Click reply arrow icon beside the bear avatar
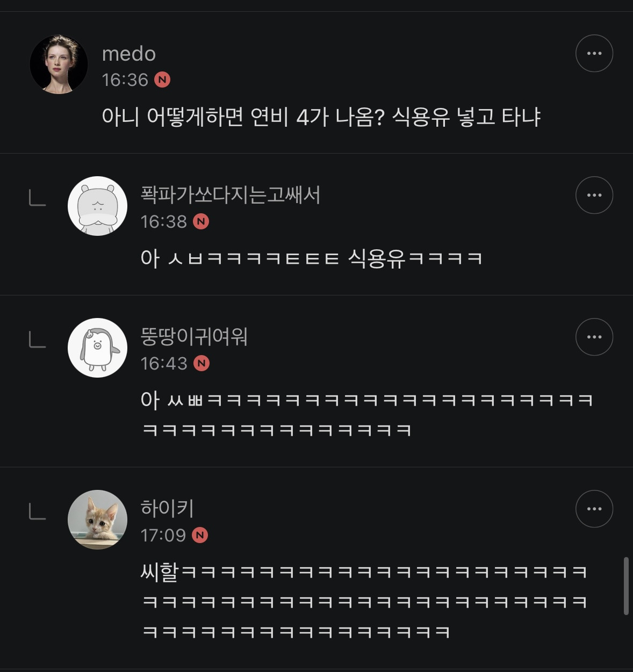Viewport: 633px width, 672px height. [x=37, y=198]
